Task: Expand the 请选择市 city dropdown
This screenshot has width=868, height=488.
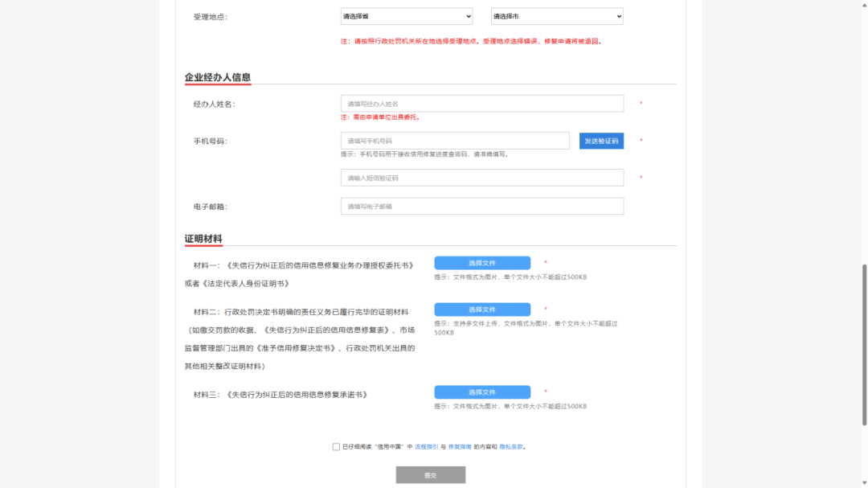Action: click(x=557, y=16)
